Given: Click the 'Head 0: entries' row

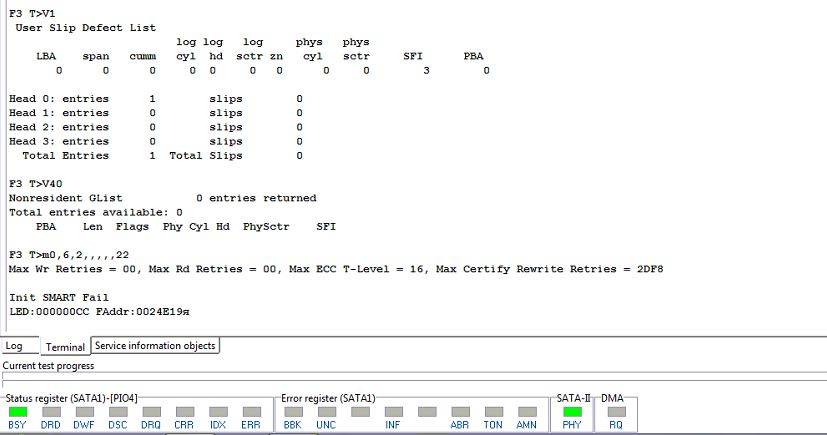Looking at the screenshot, I should [156, 99].
